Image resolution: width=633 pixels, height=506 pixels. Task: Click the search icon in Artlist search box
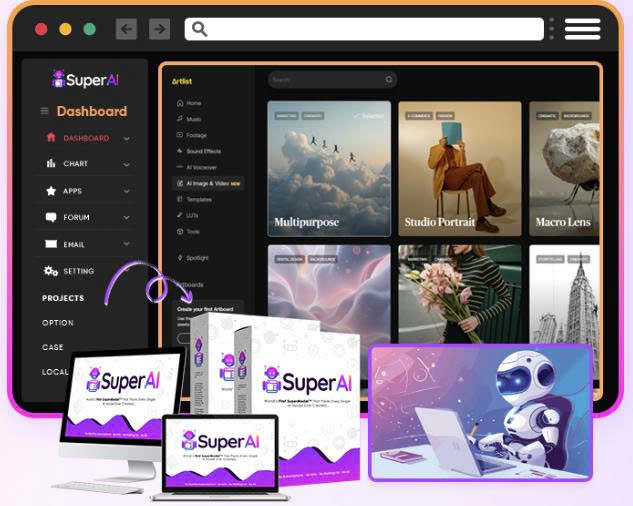point(389,80)
